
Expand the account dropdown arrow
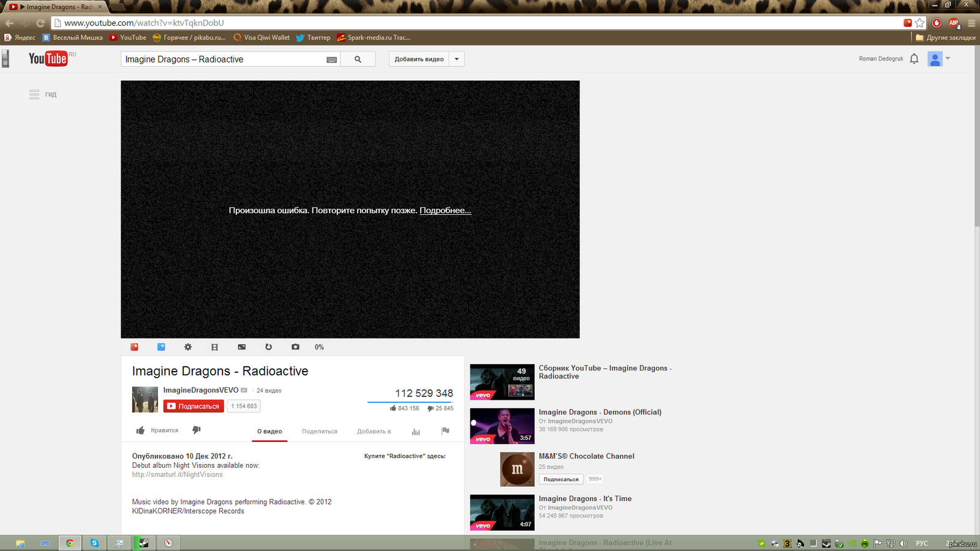click(x=948, y=59)
